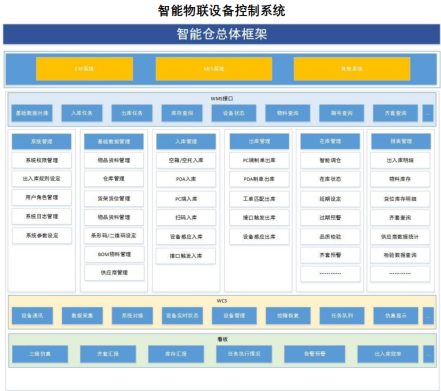This screenshot has width=441, height=391.
Task: Select 库存查询 in the WMS接口 row
Action: (x=182, y=113)
